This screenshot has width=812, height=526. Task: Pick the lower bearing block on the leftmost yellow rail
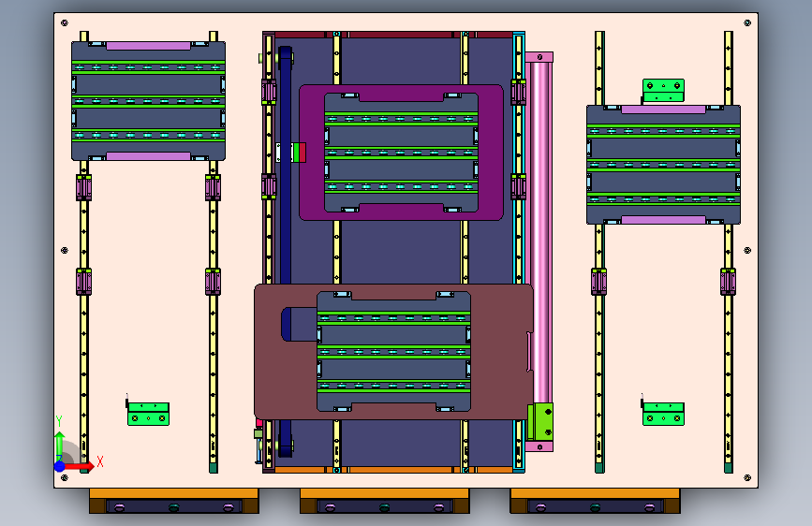coord(84,282)
